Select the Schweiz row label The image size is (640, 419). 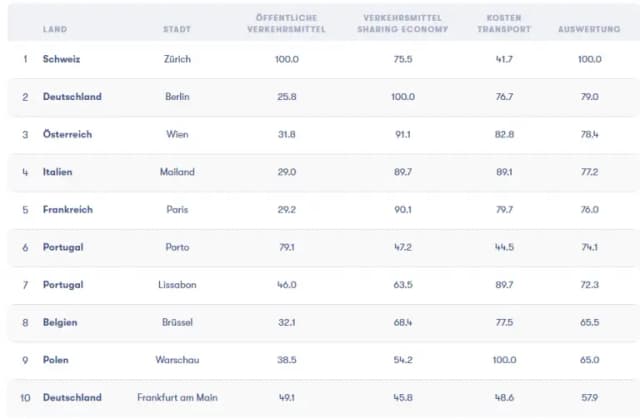pyautogui.click(x=61, y=59)
